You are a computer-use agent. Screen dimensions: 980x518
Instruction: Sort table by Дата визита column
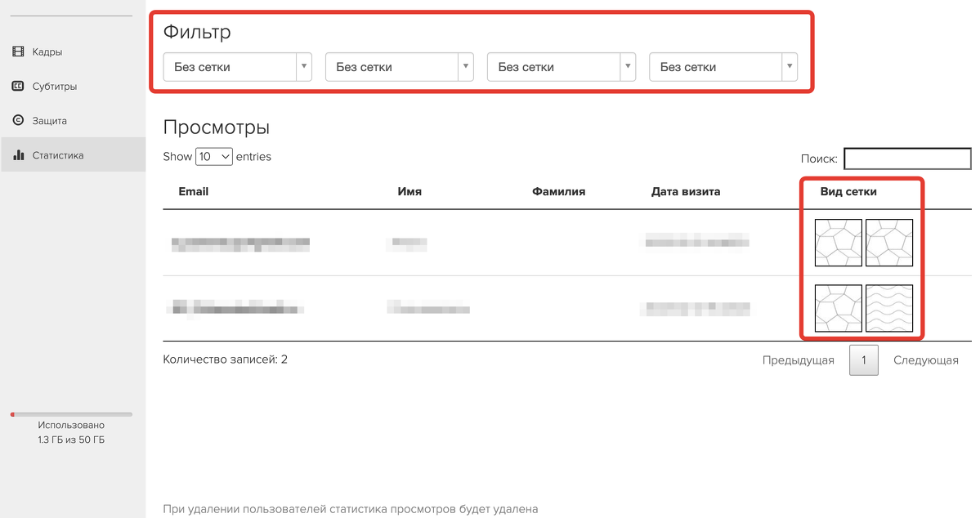click(x=686, y=192)
